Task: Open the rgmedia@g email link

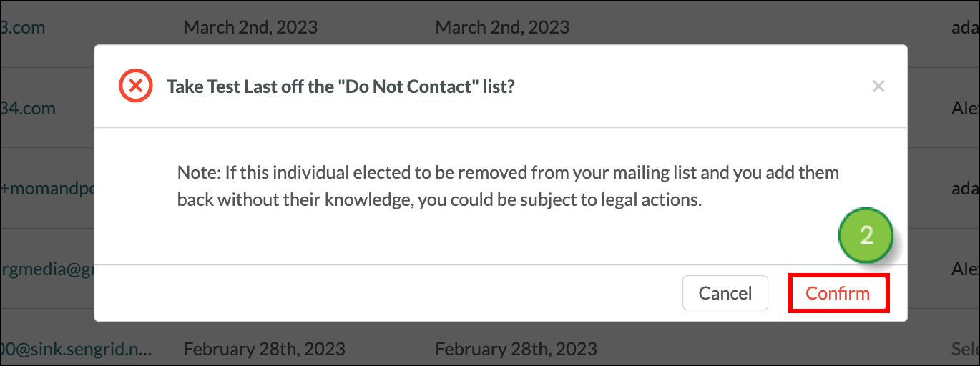Action: 47,269
